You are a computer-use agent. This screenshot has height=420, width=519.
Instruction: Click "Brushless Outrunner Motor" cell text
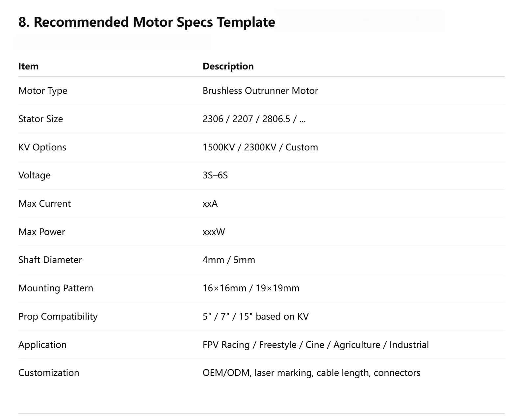[260, 91]
